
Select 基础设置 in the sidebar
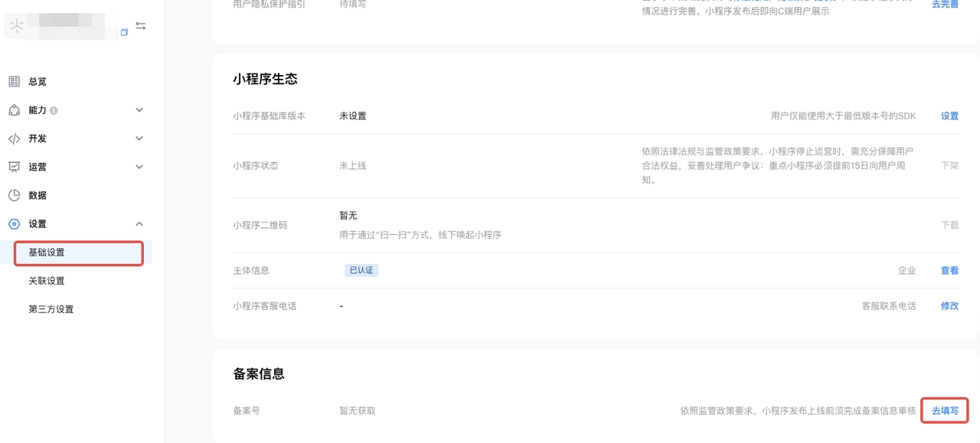[47, 252]
